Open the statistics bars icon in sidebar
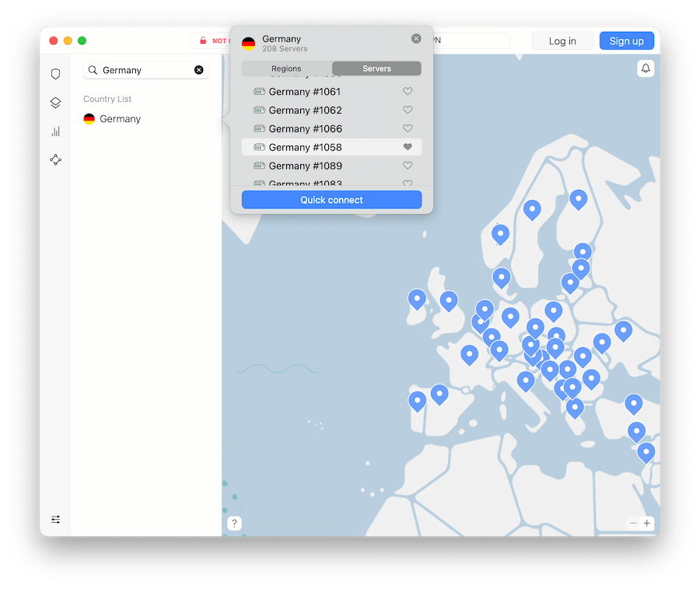Screen dimensions: 700x589 [x=55, y=131]
